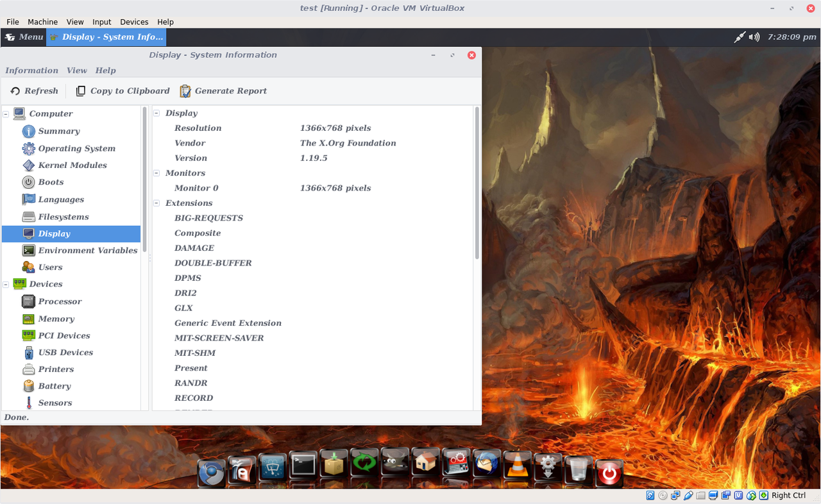Select Boots in the sidebar
This screenshot has width=821, height=504.
(x=51, y=182)
